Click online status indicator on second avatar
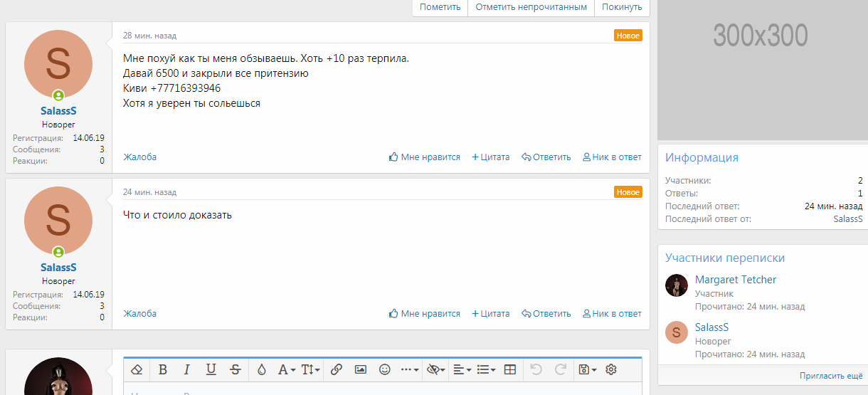 [58, 252]
